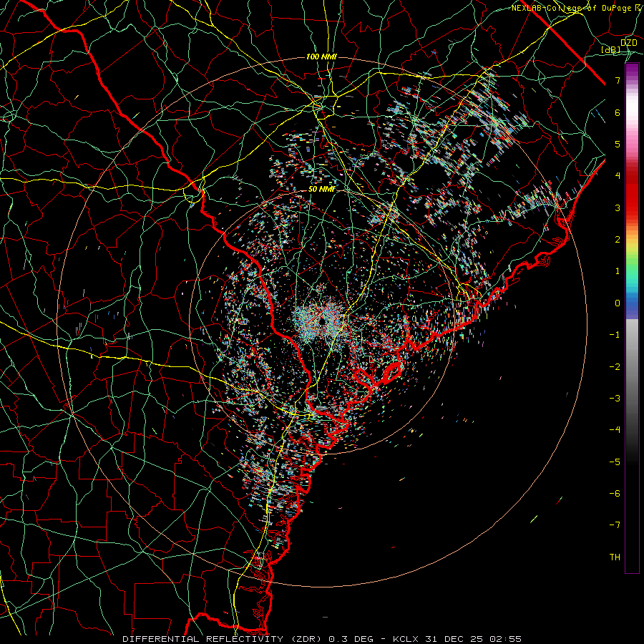644x644 pixels.
Task: Click the 7 dB value on color scale
Action: click(x=618, y=80)
